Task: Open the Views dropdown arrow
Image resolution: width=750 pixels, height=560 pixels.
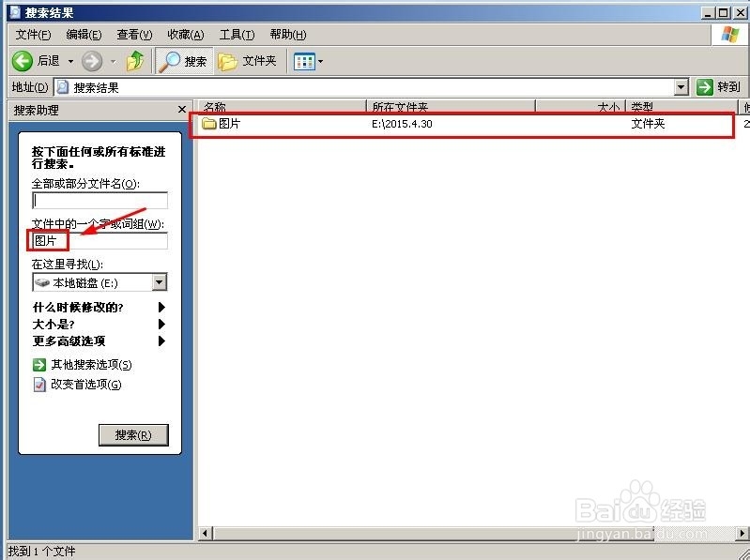Action: tap(320, 61)
